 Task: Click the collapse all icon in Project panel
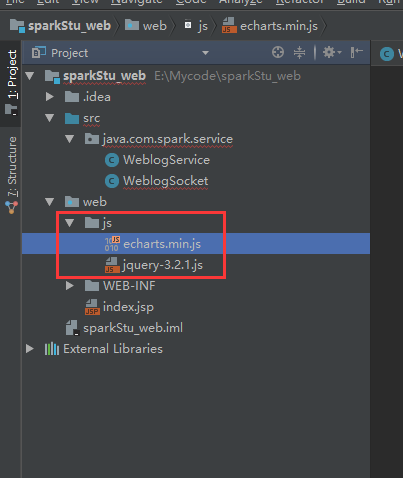tap(299, 52)
